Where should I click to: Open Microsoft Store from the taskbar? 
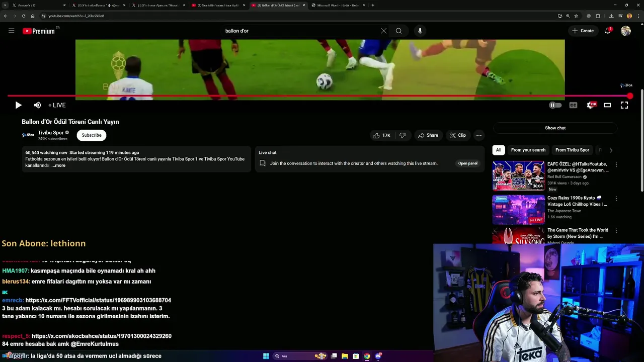356,356
